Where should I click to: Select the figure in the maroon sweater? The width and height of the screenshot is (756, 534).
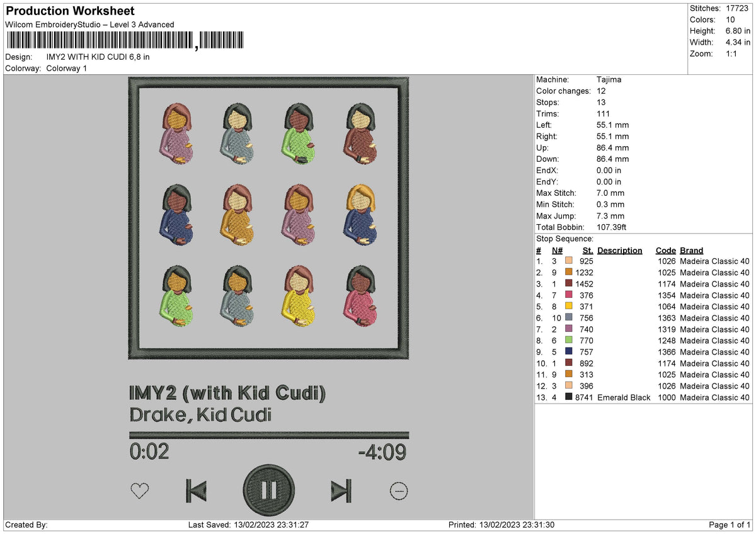(361, 135)
